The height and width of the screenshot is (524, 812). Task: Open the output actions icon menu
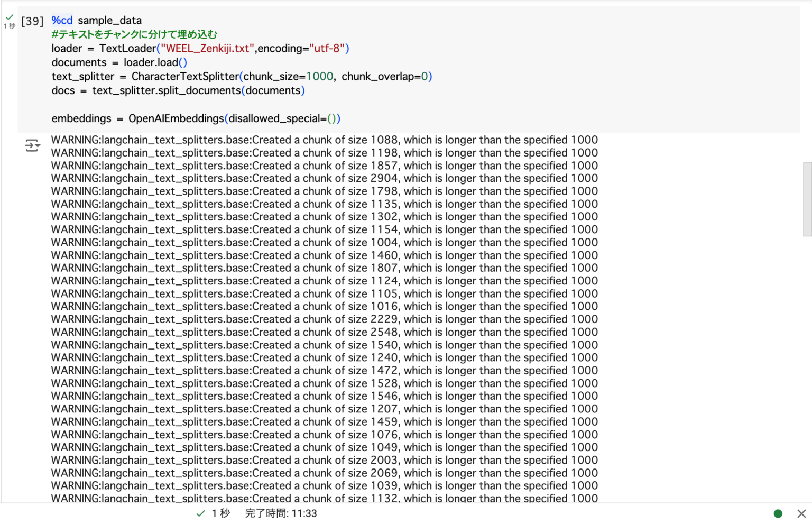(x=32, y=145)
